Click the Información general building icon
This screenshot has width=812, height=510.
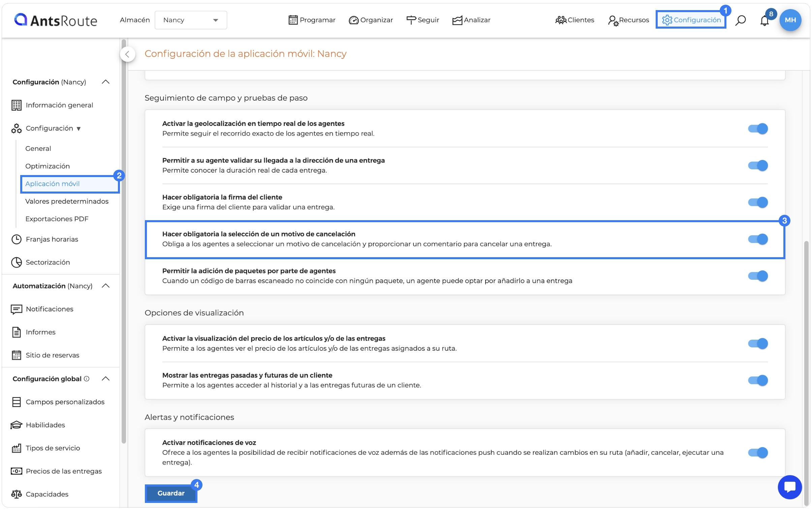click(16, 105)
